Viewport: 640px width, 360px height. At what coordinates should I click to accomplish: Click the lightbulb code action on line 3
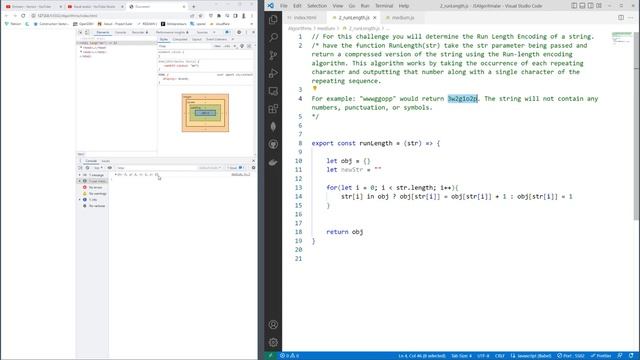[x=314, y=89]
